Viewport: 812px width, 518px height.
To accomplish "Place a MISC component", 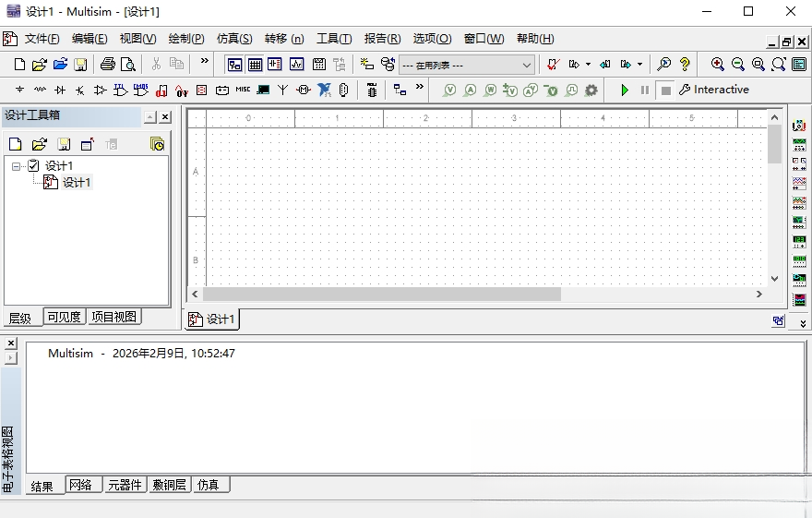I will pyautogui.click(x=243, y=90).
